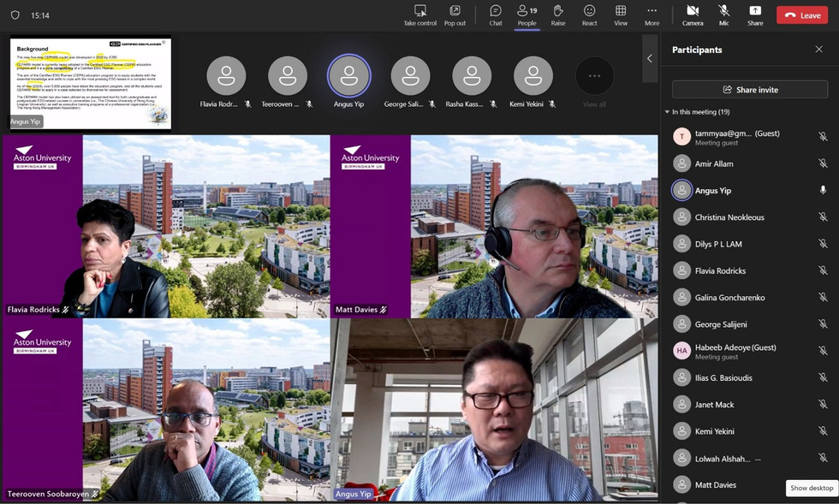This screenshot has height=504, width=839.
Task: Change the meeting View layout
Action: [621, 15]
